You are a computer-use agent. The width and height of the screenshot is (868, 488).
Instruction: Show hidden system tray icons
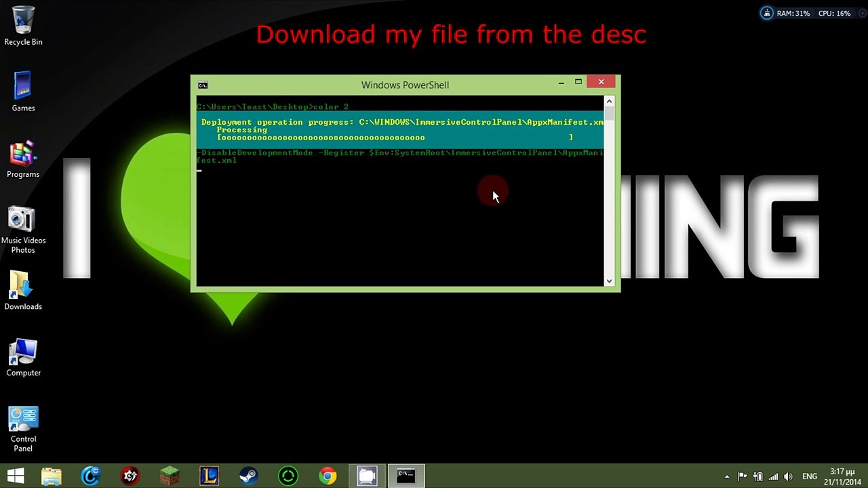(727, 476)
